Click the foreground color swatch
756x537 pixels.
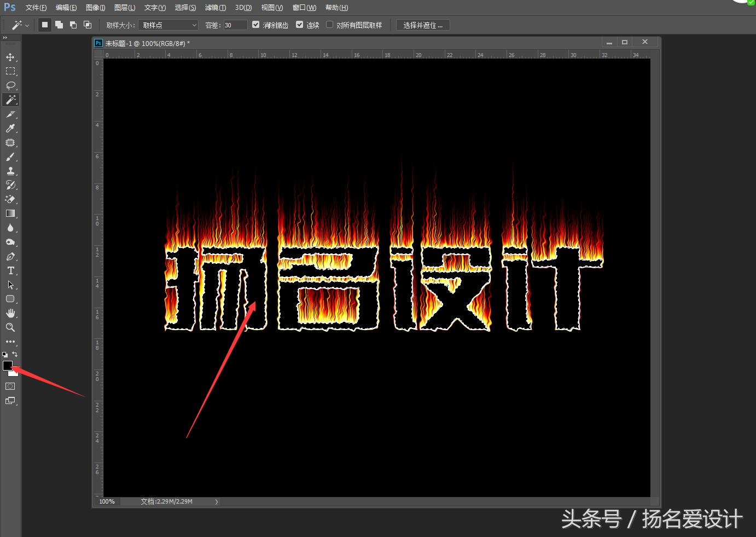(7, 366)
